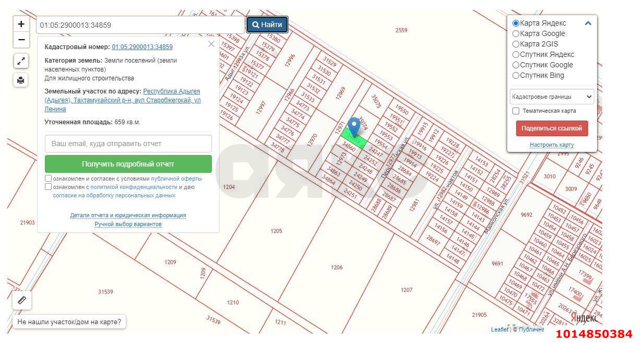Image resolution: width=644 pixels, height=343 pixels.
Task: Print the map using printer icon
Action: pos(21,80)
